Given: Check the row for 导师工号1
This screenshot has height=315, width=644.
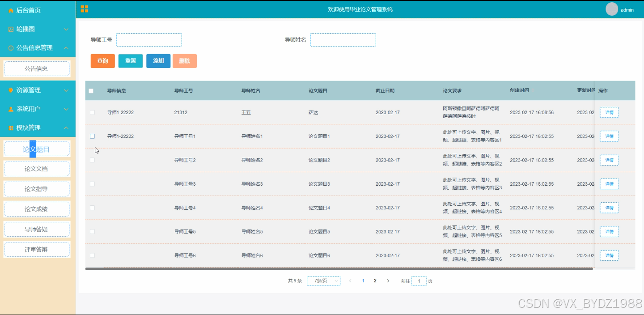Looking at the screenshot, I should 92,136.
